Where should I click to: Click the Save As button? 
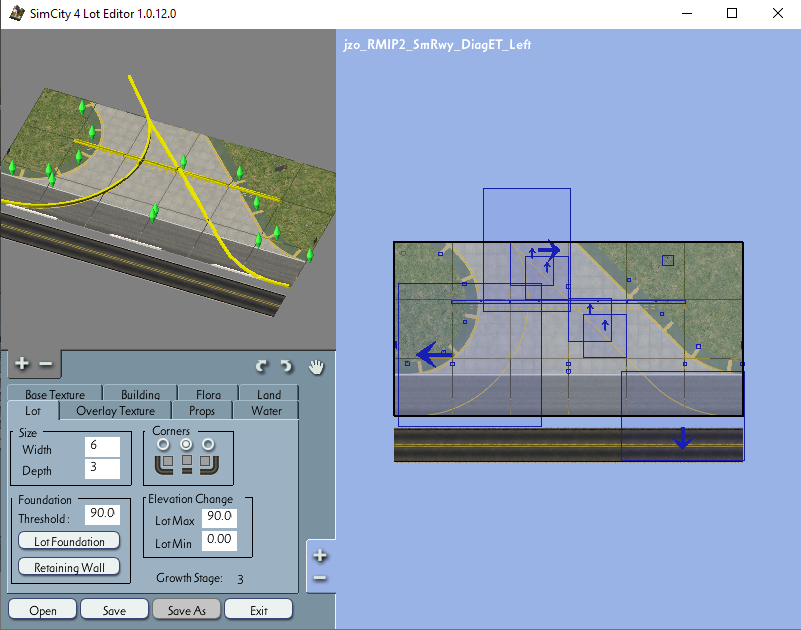coord(186,610)
